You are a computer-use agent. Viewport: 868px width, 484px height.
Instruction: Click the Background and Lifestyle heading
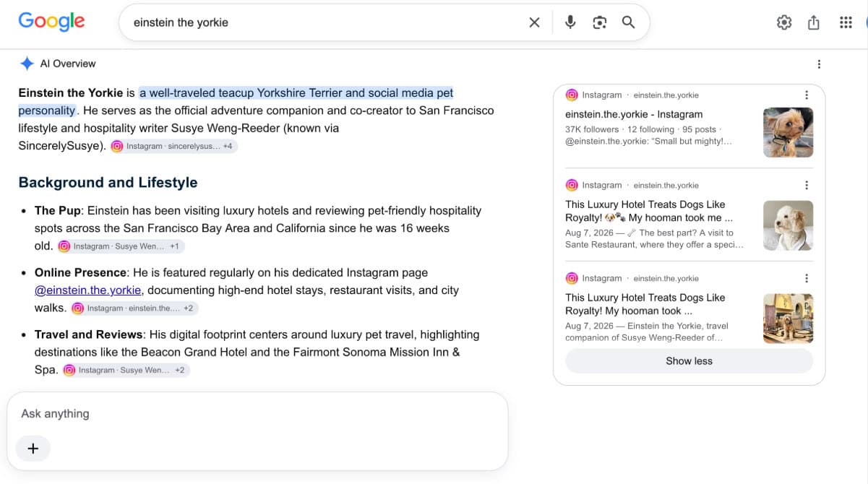(108, 183)
